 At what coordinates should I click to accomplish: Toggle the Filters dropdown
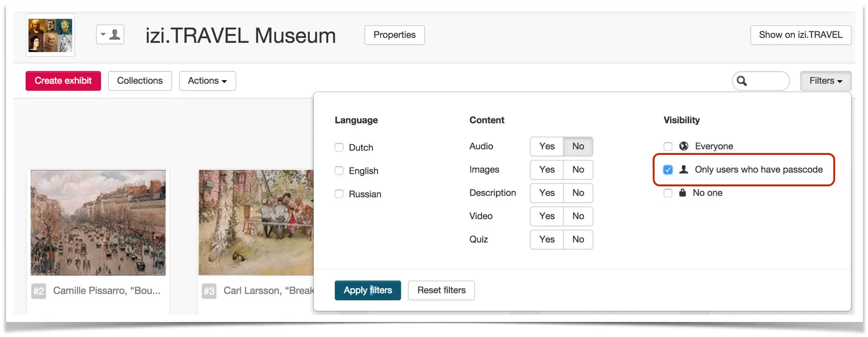(825, 81)
